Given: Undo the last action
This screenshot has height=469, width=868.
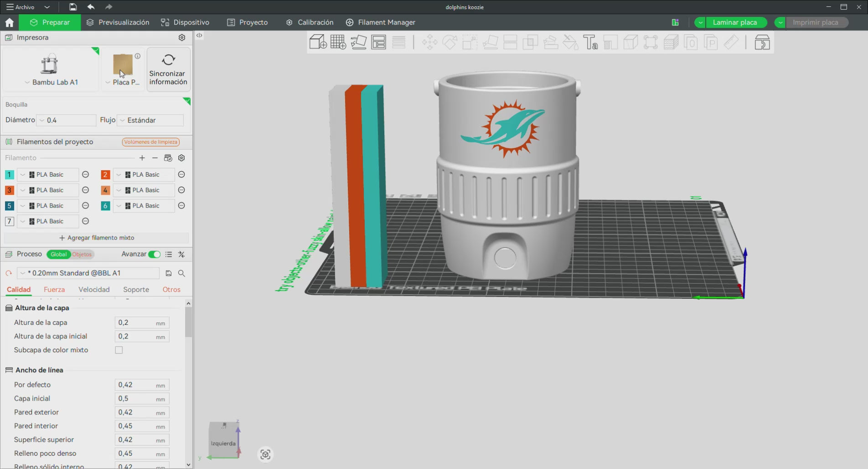Looking at the screenshot, I should tap(91, 7).
